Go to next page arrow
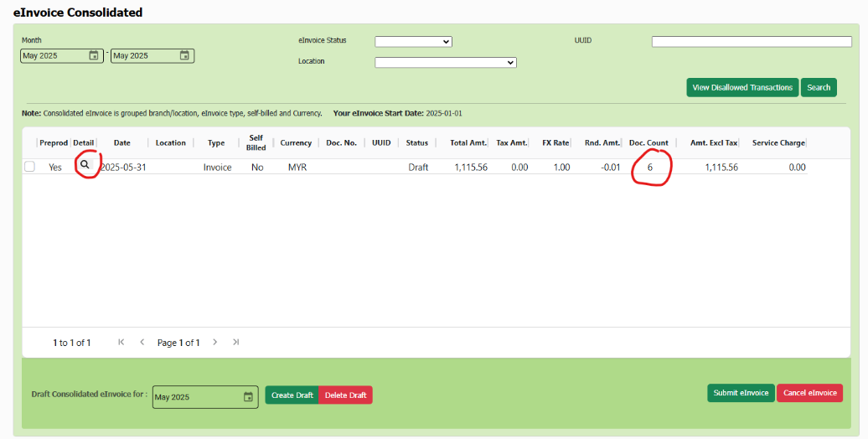Image resolution: width=868 pixels, height=439 pixels. 215,343
